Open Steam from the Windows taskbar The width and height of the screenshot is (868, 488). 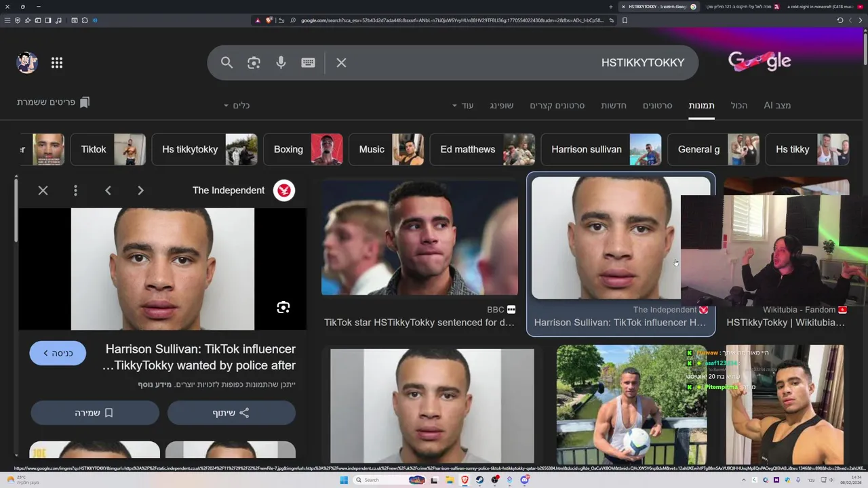(x=479, y=480)
